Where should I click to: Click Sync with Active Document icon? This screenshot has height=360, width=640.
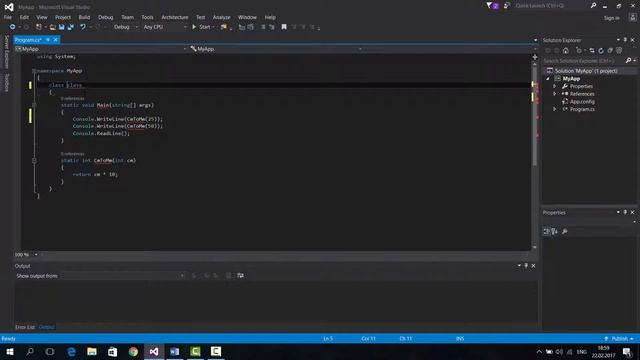(591, 51)
